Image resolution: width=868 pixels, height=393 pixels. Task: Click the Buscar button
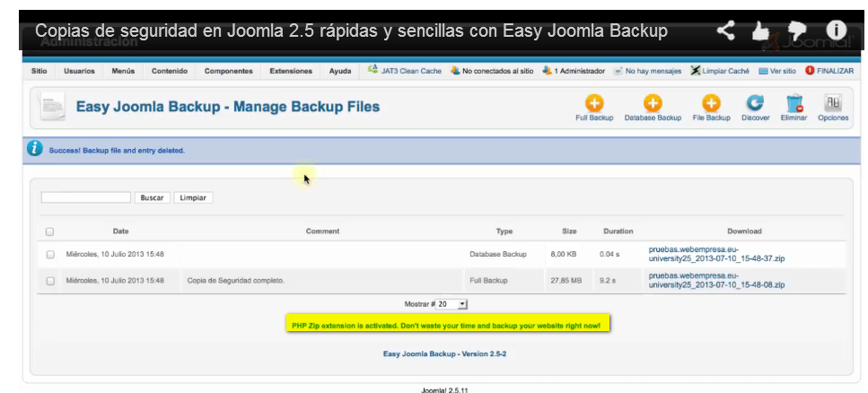[153, 197]
